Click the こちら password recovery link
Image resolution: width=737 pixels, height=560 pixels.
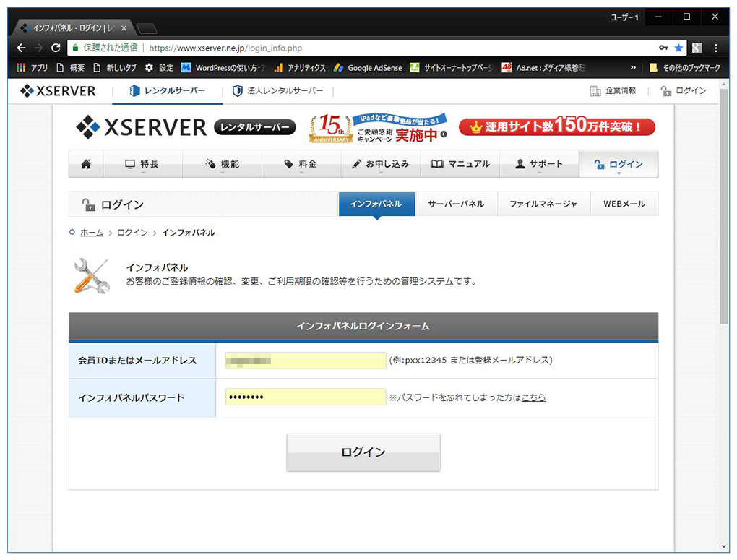[533, 397]
